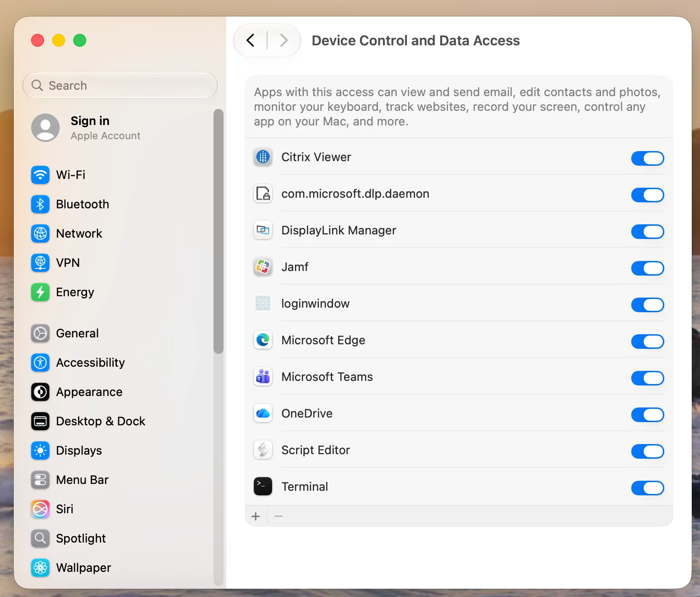Click the Displays sun icon

40,450
